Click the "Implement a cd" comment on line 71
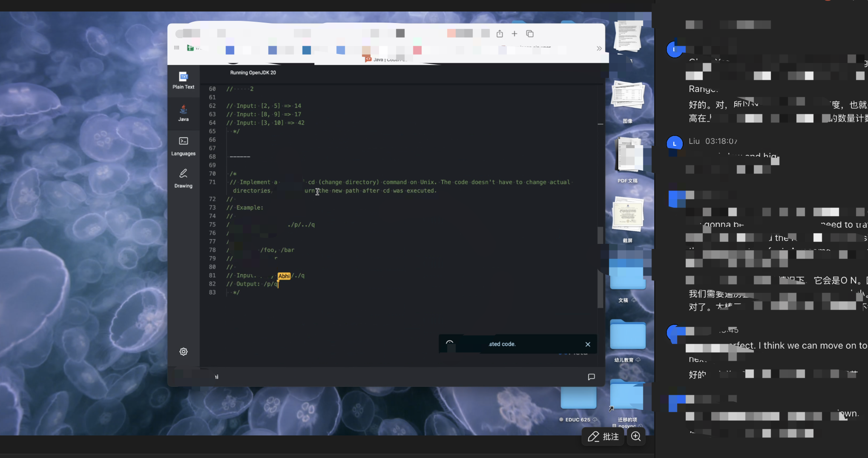868x458 pixels. (400, 186)
